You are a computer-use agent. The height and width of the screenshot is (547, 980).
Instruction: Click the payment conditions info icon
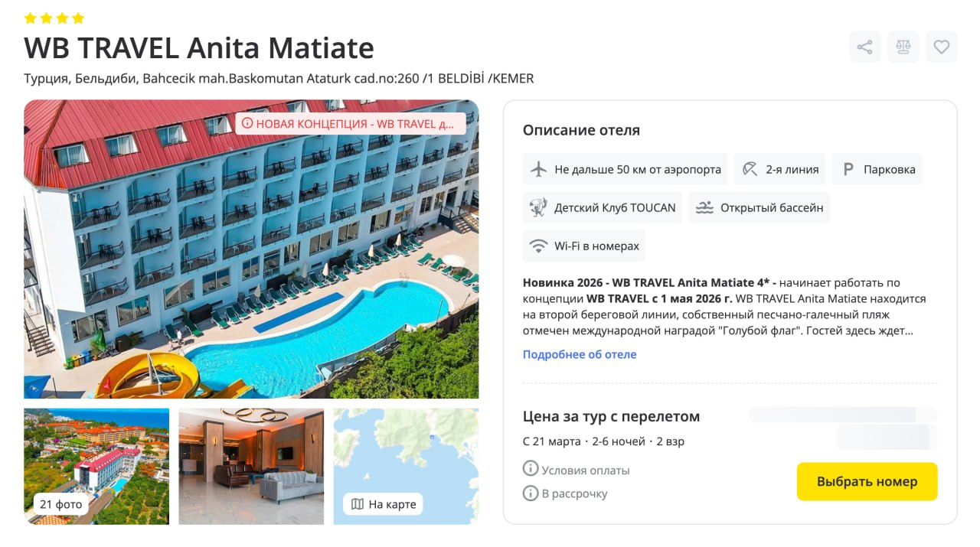[x=531, y=469]
